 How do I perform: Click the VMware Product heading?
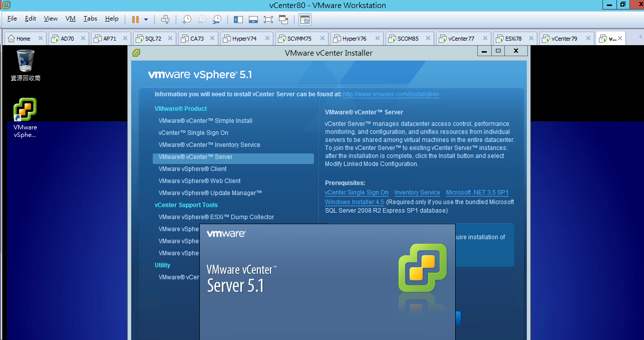[x=181, y=109]
